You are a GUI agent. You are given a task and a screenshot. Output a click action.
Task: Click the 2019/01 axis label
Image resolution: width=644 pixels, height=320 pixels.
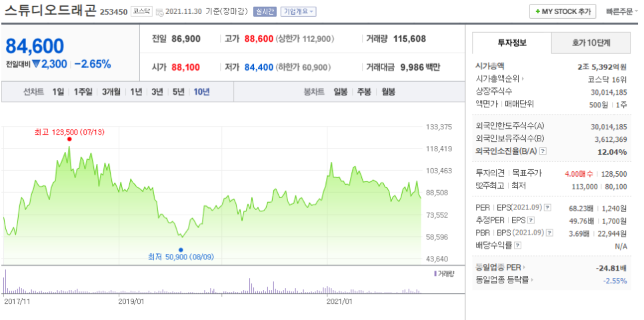coord(131,301)
